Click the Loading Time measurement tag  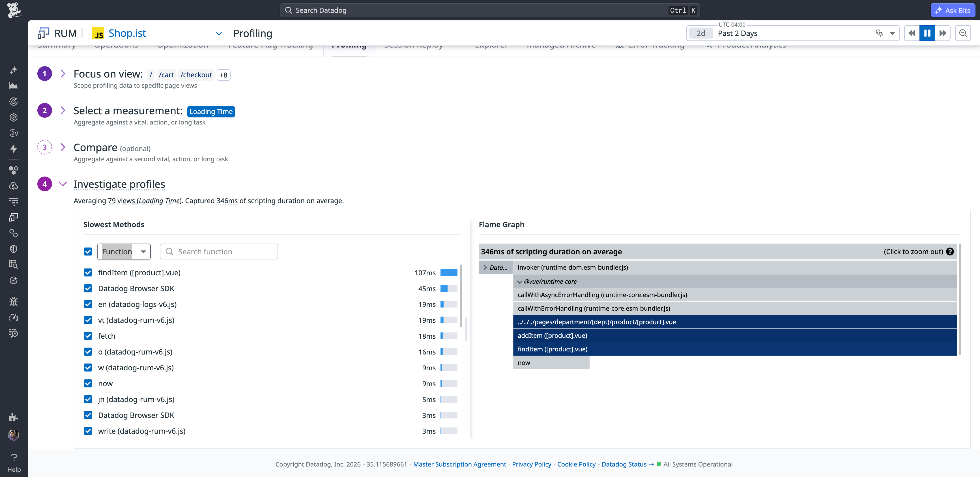pyautogui.click(x=211, y=111)
